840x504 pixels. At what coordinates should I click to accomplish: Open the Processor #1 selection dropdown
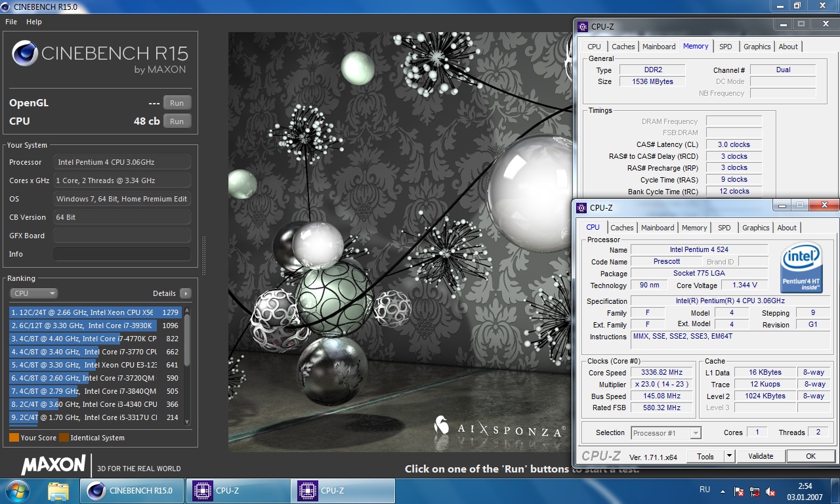[x=666, y=433]
